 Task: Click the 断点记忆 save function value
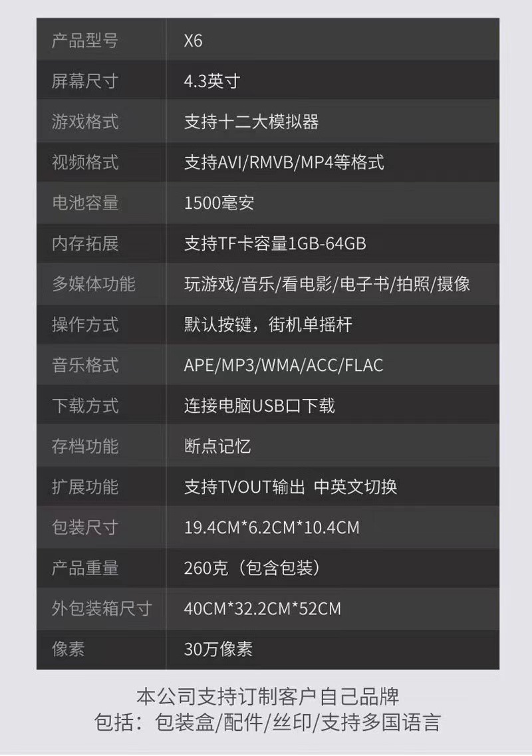click(x=217, y=446)
